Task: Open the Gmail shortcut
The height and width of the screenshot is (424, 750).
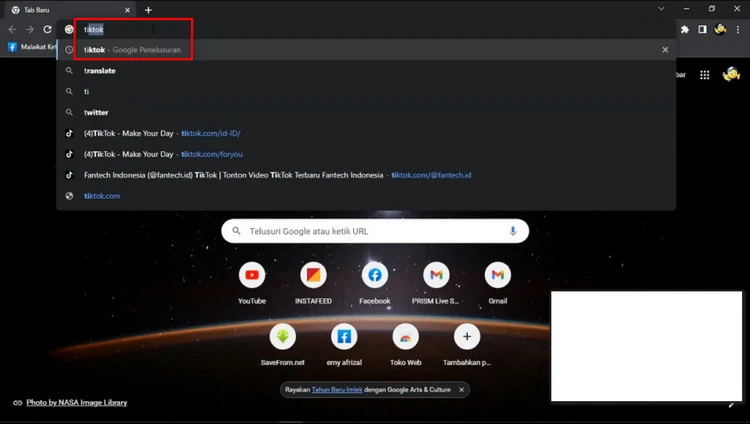Action: (x=497, y=283)
